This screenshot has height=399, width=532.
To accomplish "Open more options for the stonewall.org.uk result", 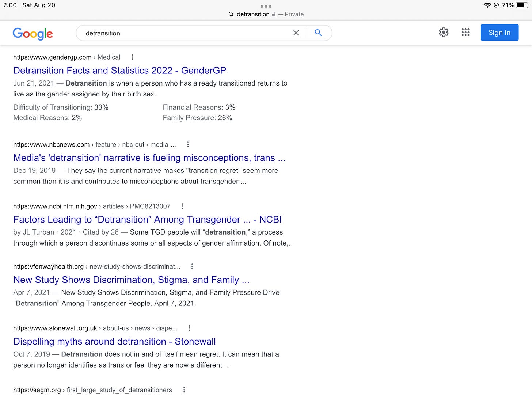I will point(189,328).
